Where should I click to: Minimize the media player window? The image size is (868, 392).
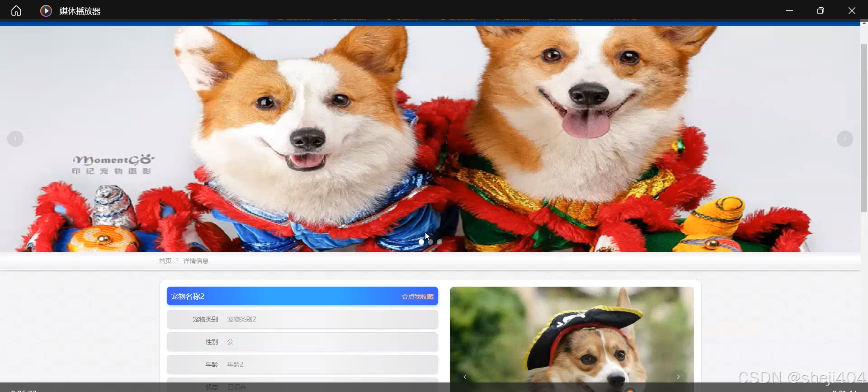coord(789,11)
